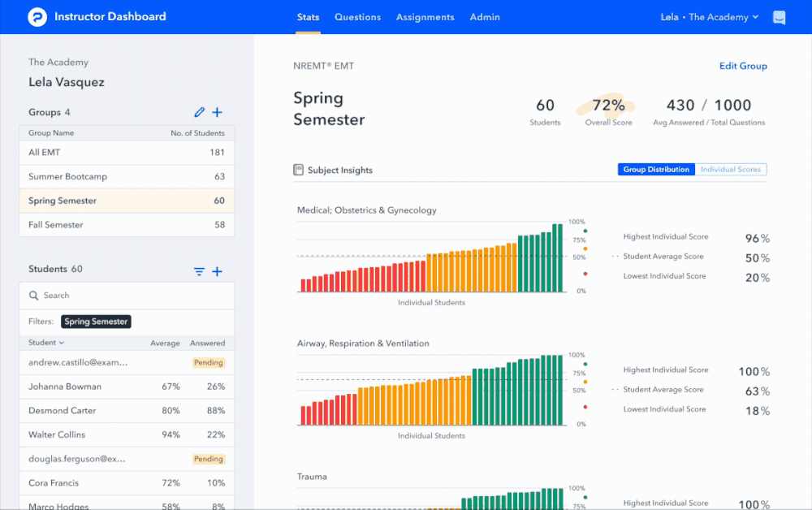Image resolution: width=812 pixels, height=510 pixels.
Task: Click the Pending badge for douglas.ferguson
Action: [x=209, y=459]
